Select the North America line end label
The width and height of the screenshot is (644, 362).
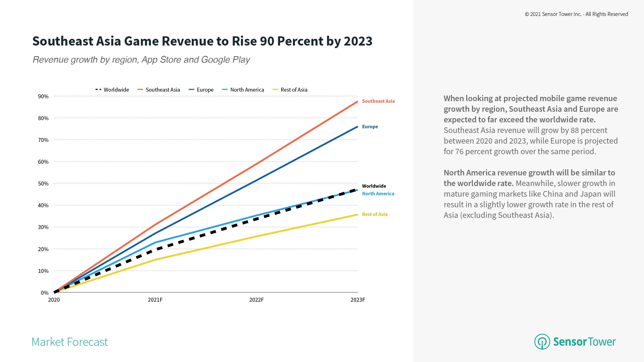point(378,194)
